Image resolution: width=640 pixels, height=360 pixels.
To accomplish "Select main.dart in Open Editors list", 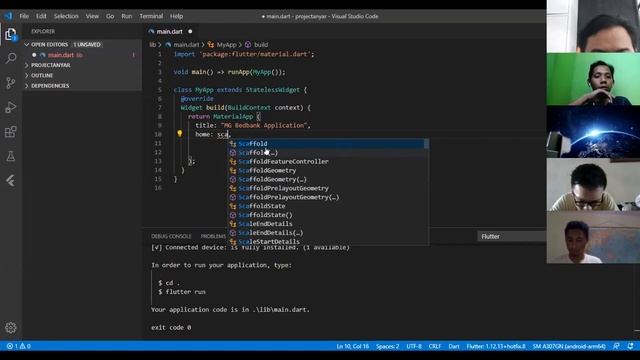I will coord(82,55).
